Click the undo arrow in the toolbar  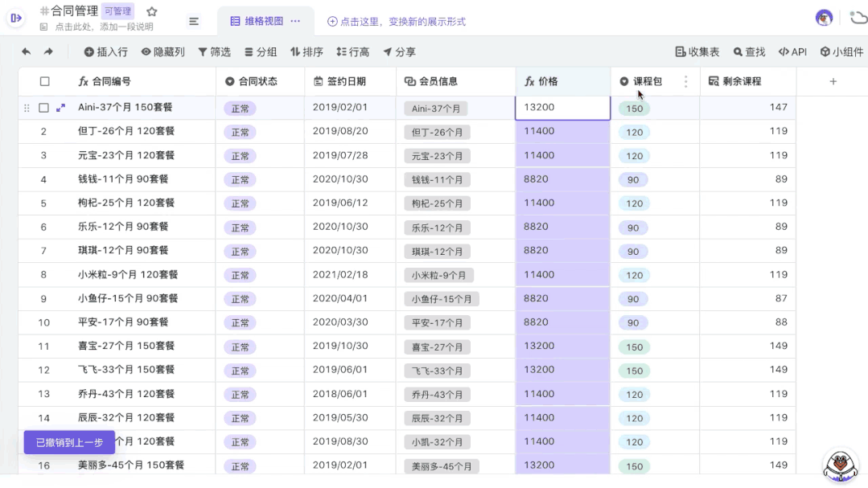click(x=24, y=51)
